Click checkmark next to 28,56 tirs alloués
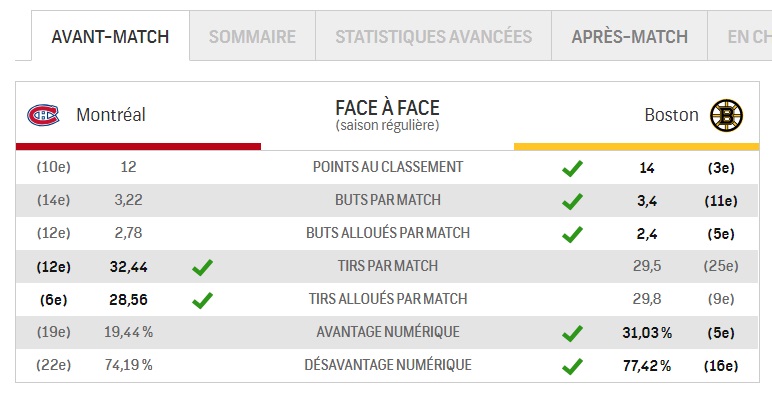772x397 pixels. pos(202,300)
